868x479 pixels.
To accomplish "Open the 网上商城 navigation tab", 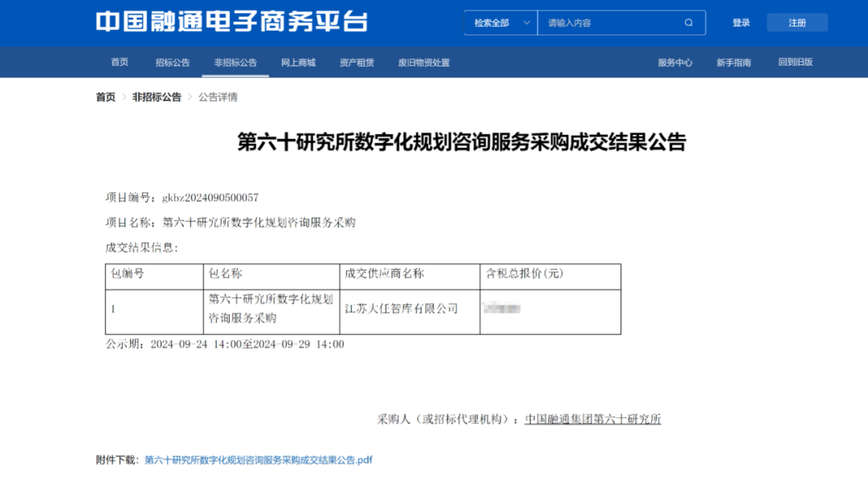I will click(298, 63).
